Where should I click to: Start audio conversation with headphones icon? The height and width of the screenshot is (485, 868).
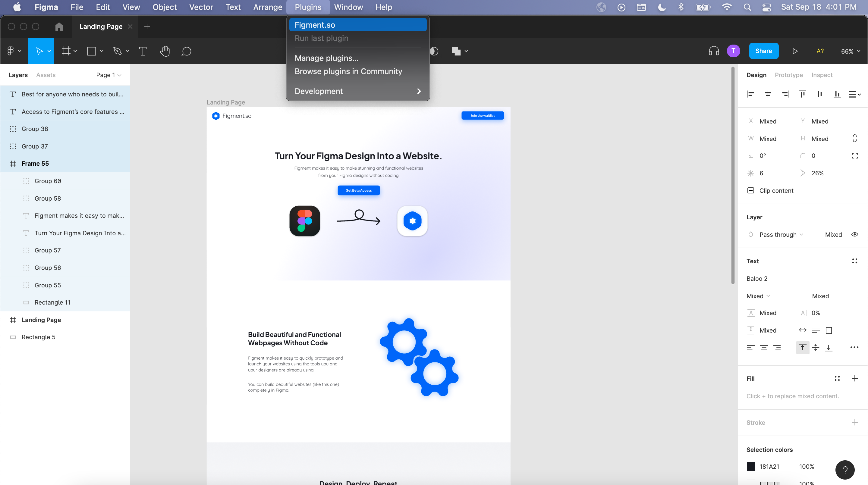714,51
